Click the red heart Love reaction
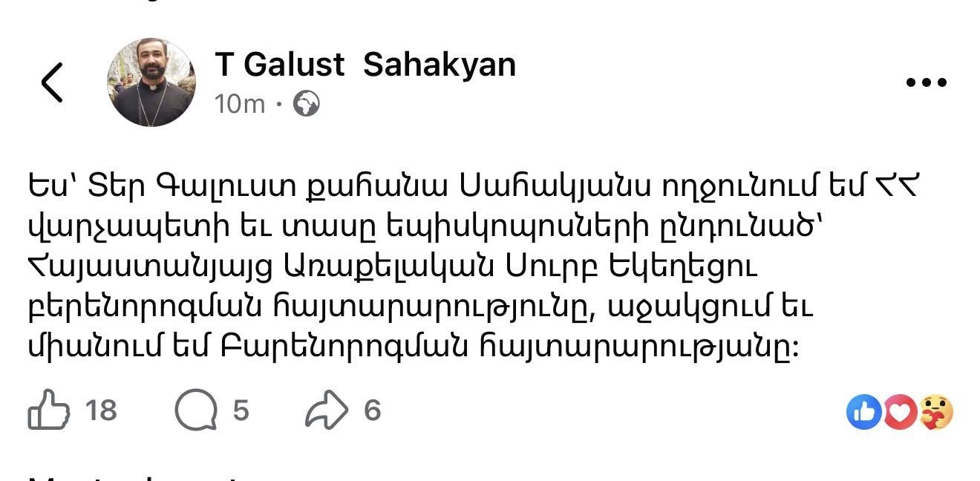980x481 pixels. click(x=901, y=412)
